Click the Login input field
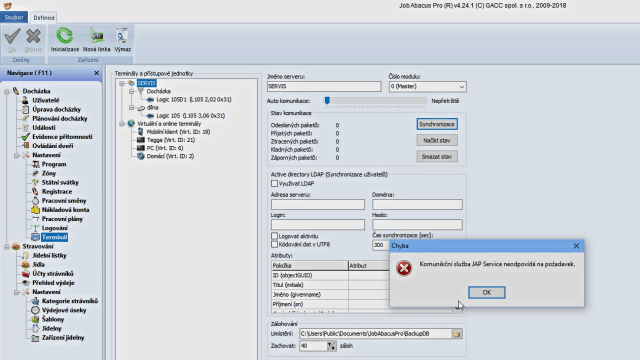 point(318,224)
